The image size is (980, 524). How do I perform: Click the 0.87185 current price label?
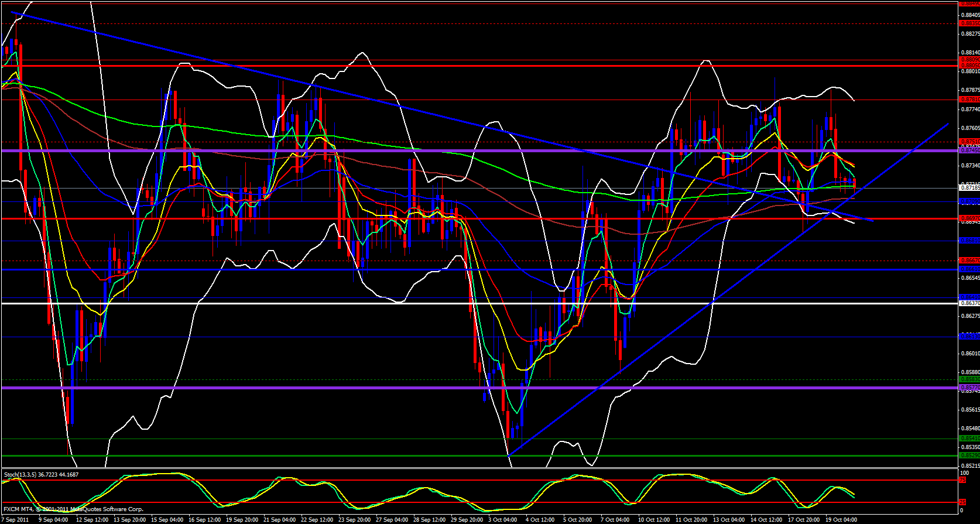pos(969,188)
